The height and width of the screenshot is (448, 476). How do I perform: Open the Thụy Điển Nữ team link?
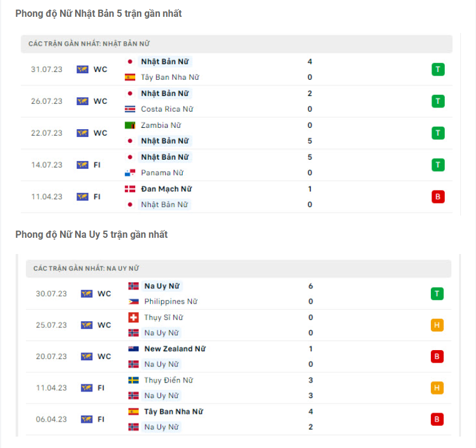[168, 380]
